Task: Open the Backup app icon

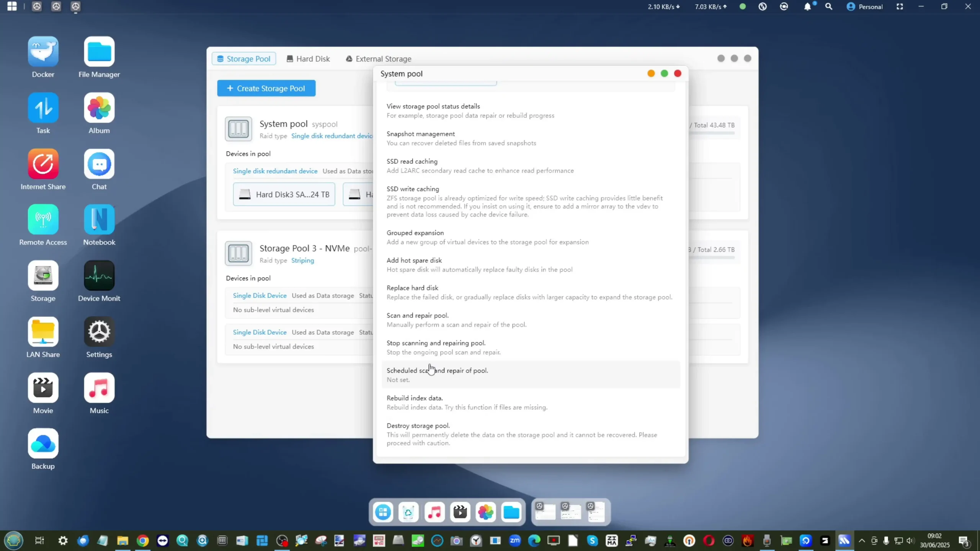Action: [x=43, y=443]
